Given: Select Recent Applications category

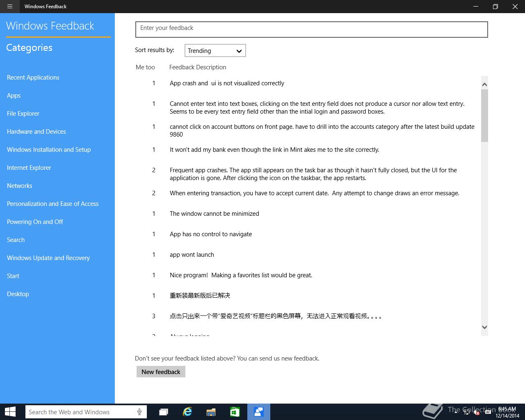Looking at the screenshot, I should (x=33, y=78).
